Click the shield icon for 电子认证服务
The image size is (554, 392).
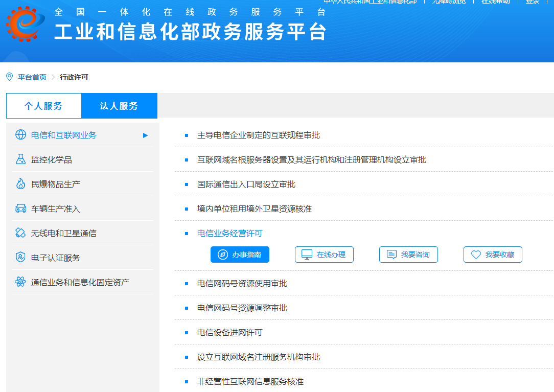(x=20, y=257)
